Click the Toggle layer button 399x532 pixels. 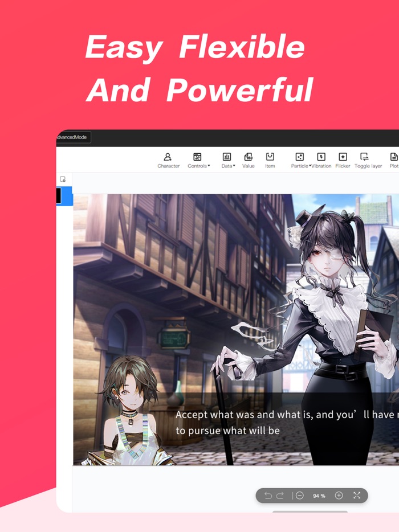pyautogui.click(x=368, y=160)
